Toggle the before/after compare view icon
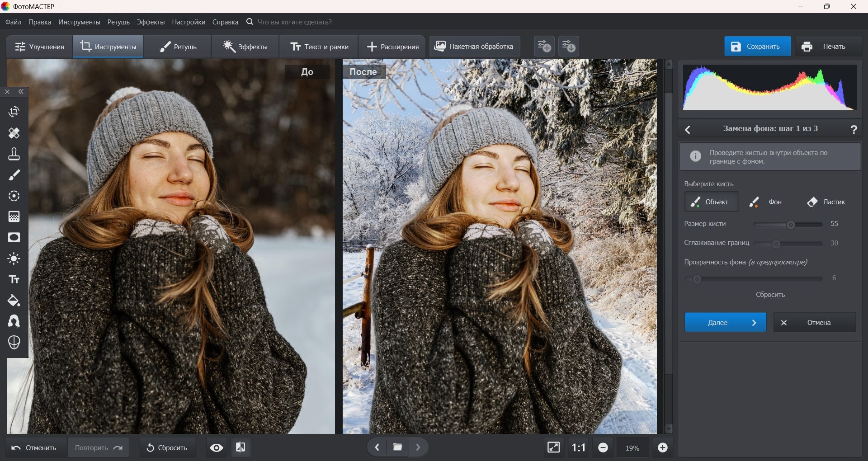This screenshot has height=461, width=868. pos(241,447)
